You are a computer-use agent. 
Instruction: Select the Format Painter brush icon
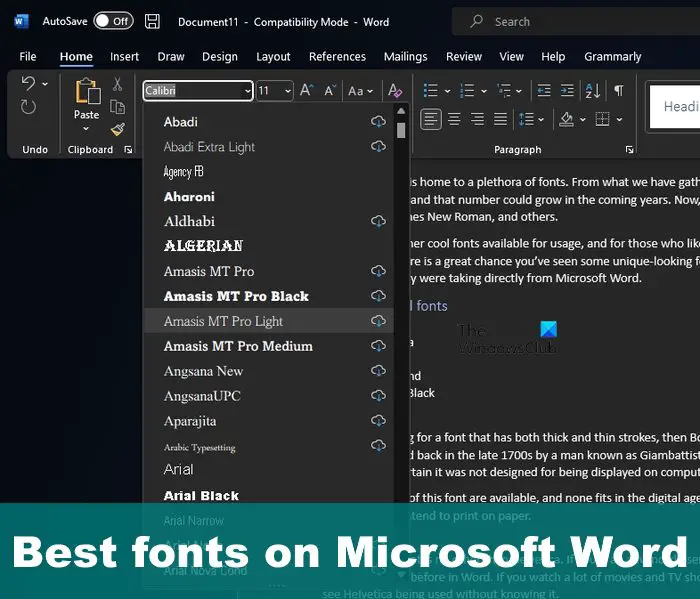(x=118, y=128)
